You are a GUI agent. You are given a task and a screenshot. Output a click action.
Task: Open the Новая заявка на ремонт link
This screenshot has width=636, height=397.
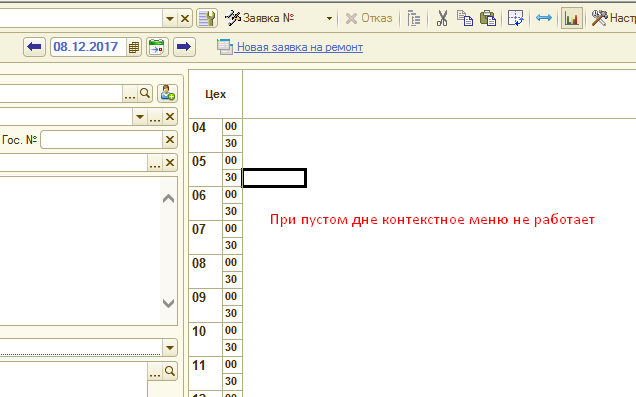pyautogui.click(x=300, y=47)
